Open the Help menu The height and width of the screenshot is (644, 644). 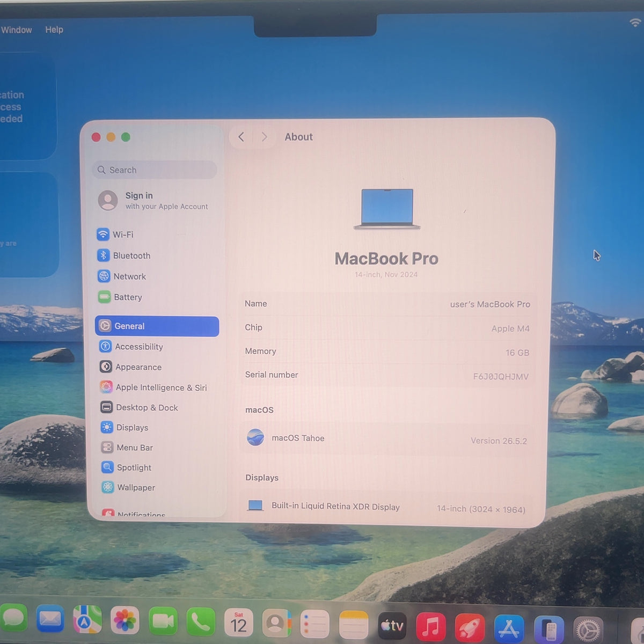pyautogui.click(x=54, y=30)
